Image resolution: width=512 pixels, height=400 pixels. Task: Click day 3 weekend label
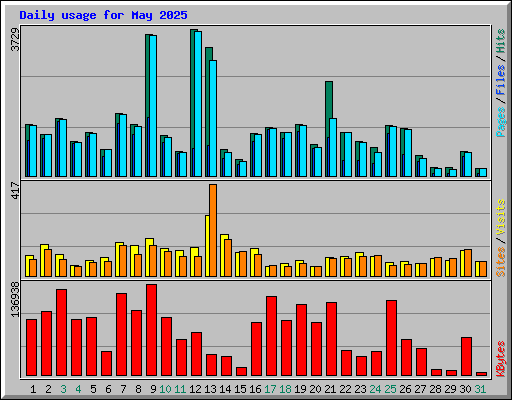(63, 389)
